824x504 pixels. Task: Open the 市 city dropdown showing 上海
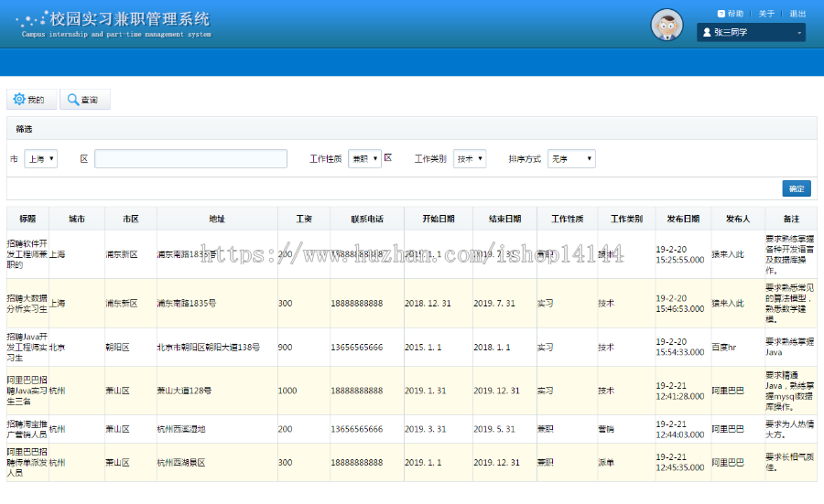tap(40, 158)
